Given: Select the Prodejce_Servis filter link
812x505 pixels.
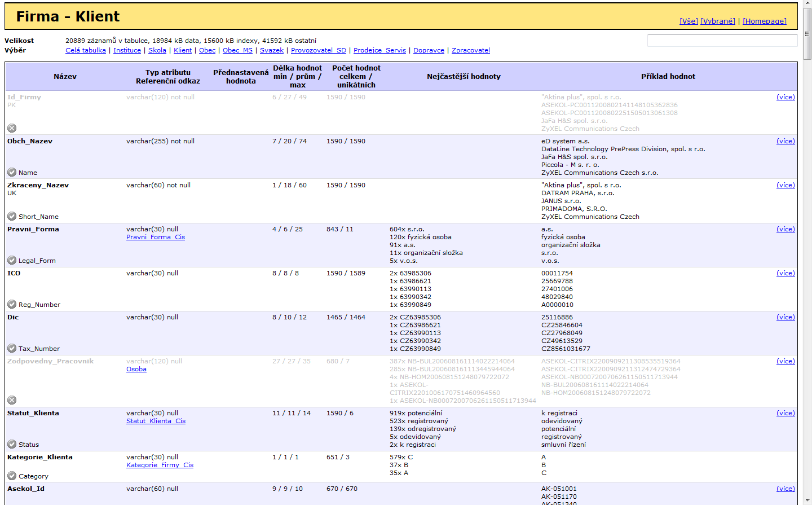Looking at the screenshot, I should click(379, 50).
